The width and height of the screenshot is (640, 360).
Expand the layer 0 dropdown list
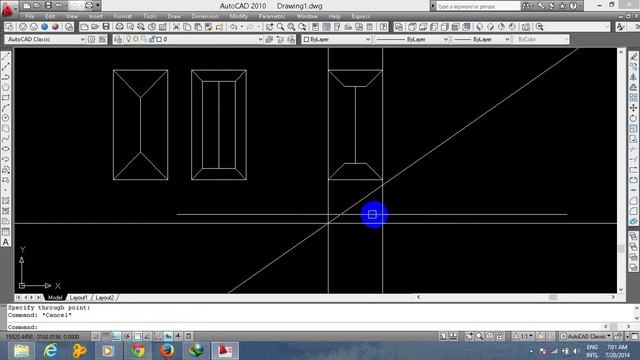point(260,40)
